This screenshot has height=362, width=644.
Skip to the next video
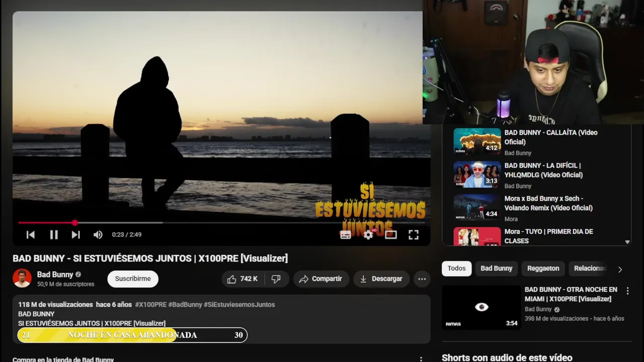[x=76, y=235]
